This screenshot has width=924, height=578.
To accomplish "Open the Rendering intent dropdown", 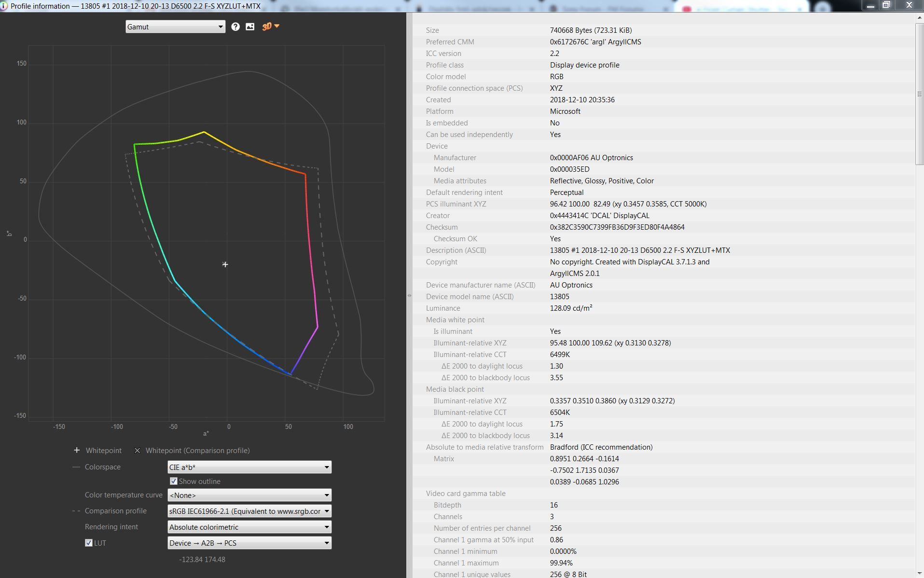I will pyautogui.click(x=249, y=527).
